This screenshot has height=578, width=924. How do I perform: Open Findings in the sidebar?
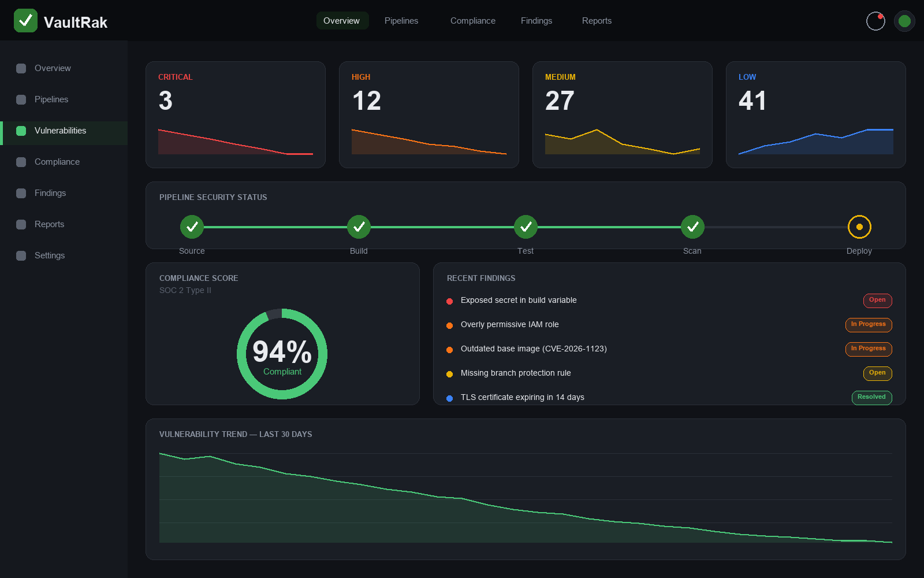pyautogui.click(x=64, y=193)
